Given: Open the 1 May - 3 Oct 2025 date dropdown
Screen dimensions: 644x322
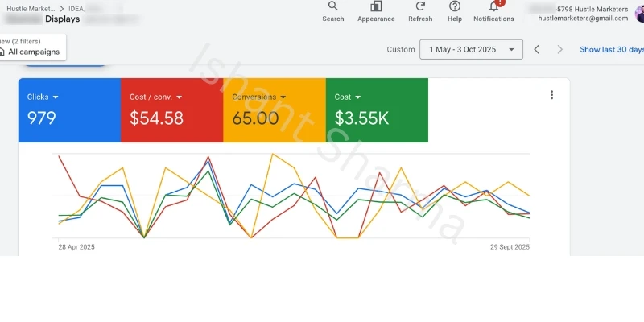Looking at the screenshot, I should [471, 50].
